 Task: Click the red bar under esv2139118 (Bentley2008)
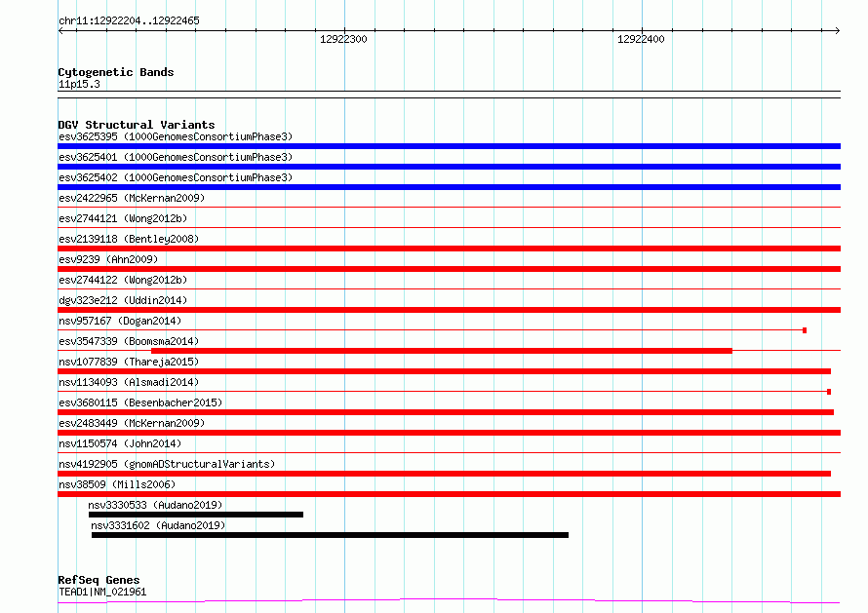coord(449,249)
